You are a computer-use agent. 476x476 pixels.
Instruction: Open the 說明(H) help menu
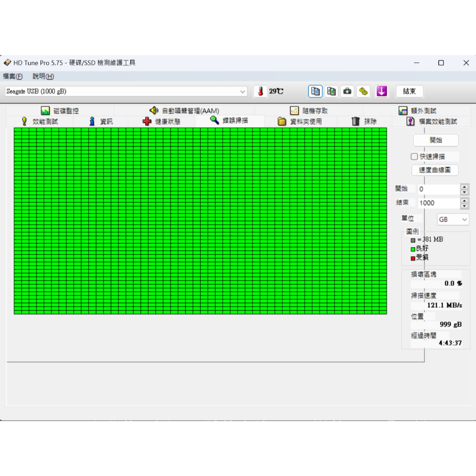(43, 77)
